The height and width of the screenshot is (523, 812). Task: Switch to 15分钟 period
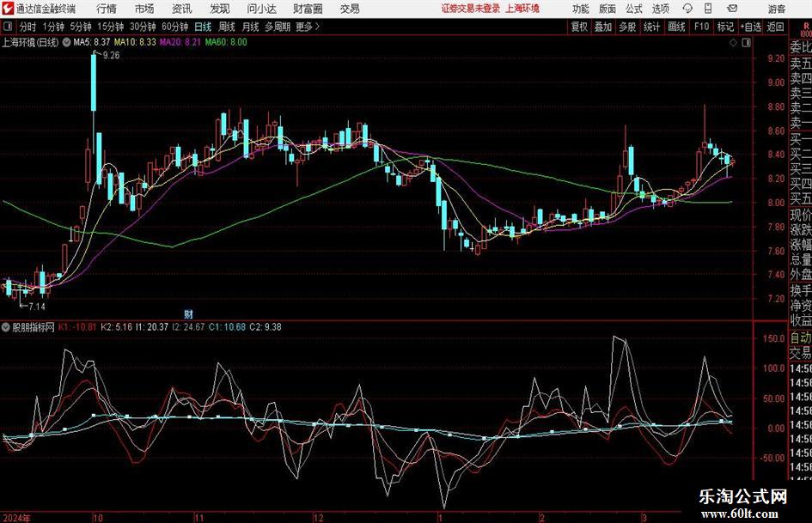point(110,27)
